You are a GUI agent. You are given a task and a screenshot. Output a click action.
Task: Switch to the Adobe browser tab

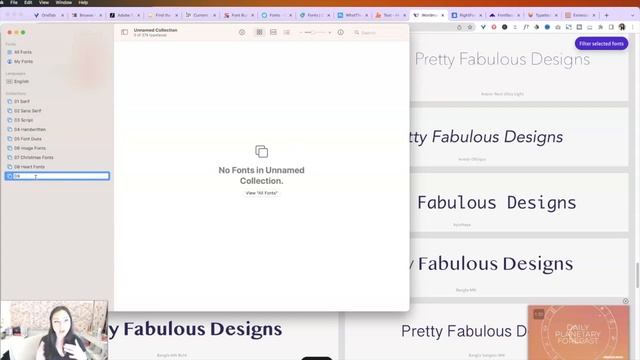pos(124,15)
